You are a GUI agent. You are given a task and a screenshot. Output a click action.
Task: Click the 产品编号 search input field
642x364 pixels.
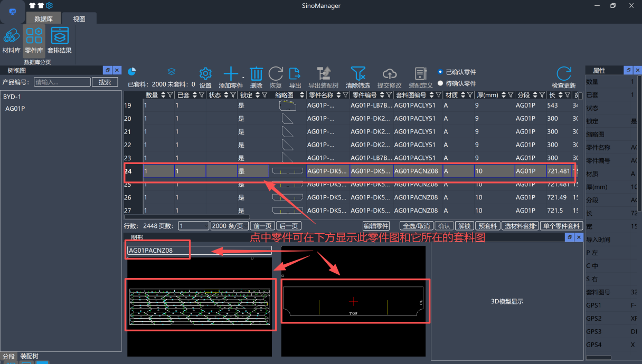62,82
